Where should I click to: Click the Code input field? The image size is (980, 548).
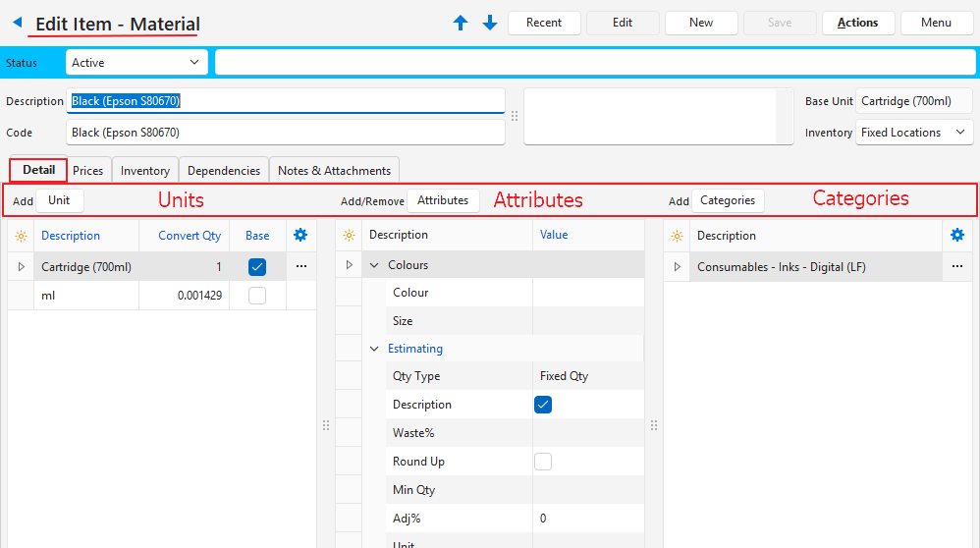285,133
